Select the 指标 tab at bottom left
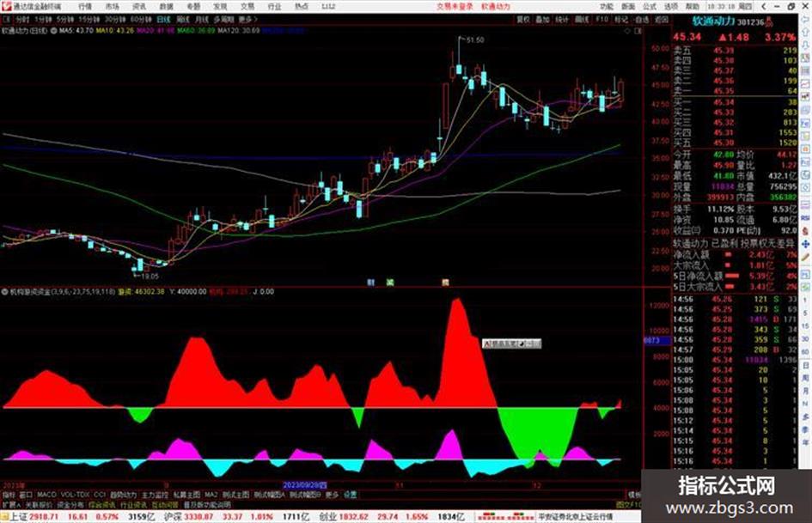The height and width of the screenshot is (523, 812). 9,495
